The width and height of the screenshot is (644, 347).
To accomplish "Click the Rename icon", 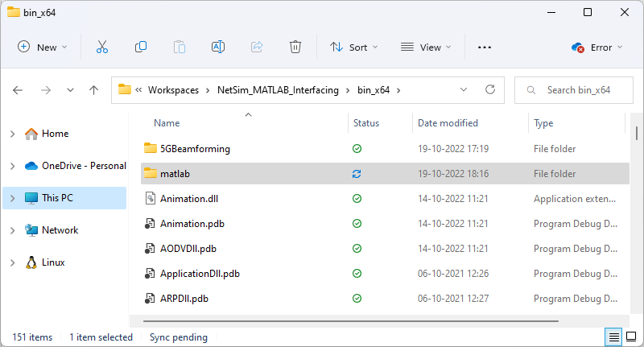I will (x=218, y=48).
